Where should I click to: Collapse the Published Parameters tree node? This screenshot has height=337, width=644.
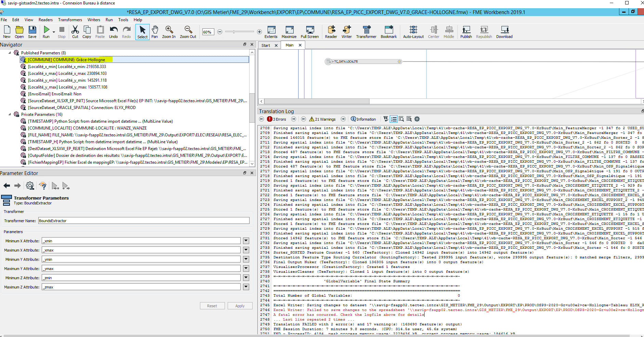(x=10, y=53)
